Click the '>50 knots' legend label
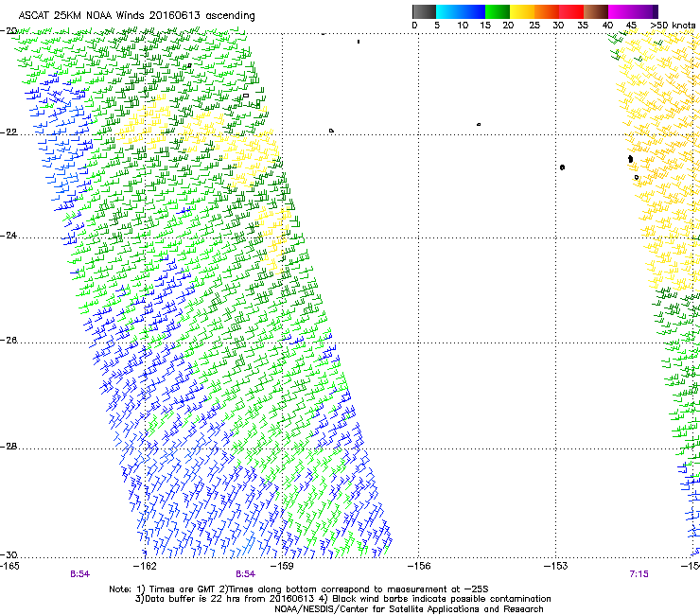 tap(673, 26)
